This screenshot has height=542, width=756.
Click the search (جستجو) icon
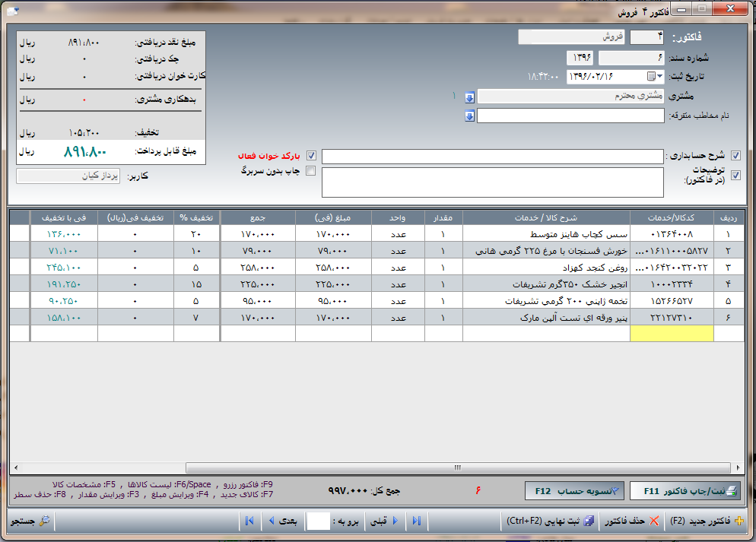coord(44,521)
